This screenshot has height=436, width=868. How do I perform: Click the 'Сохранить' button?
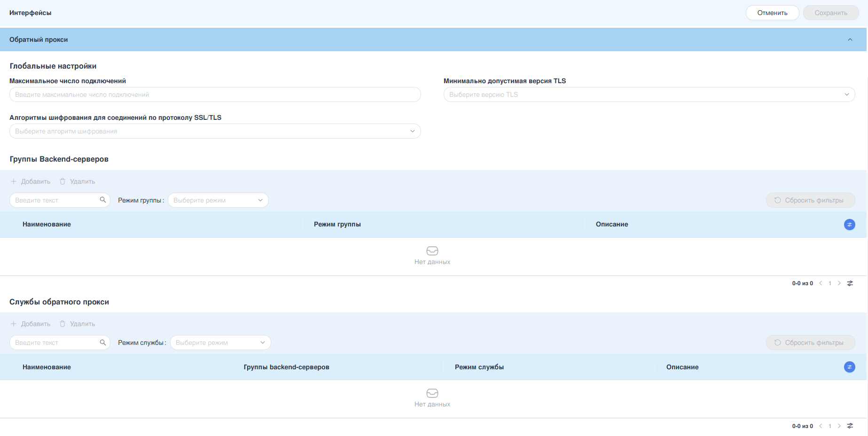830,13
